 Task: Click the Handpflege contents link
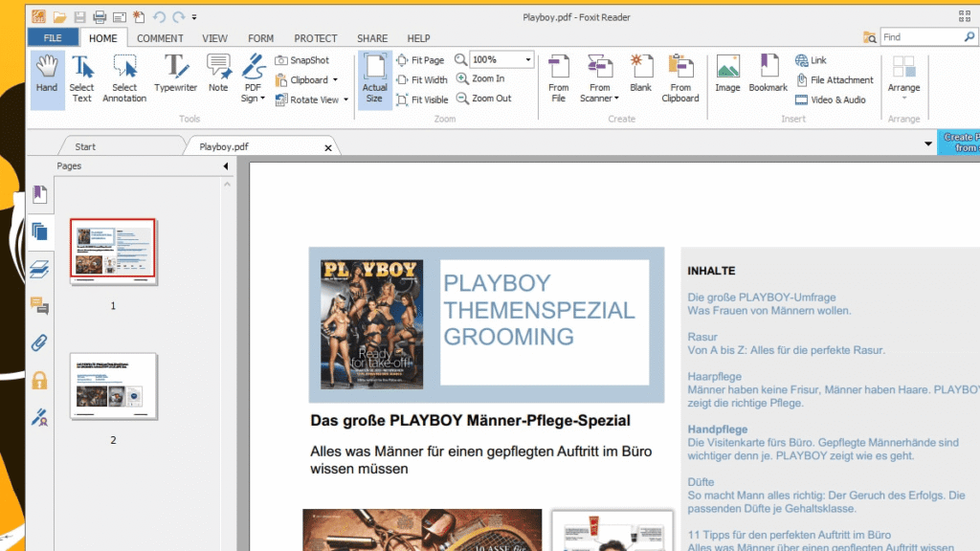[x=718, y=430]
